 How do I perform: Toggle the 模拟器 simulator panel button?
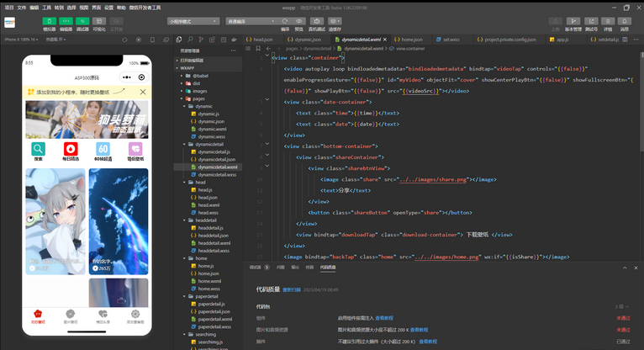point(50,21)
